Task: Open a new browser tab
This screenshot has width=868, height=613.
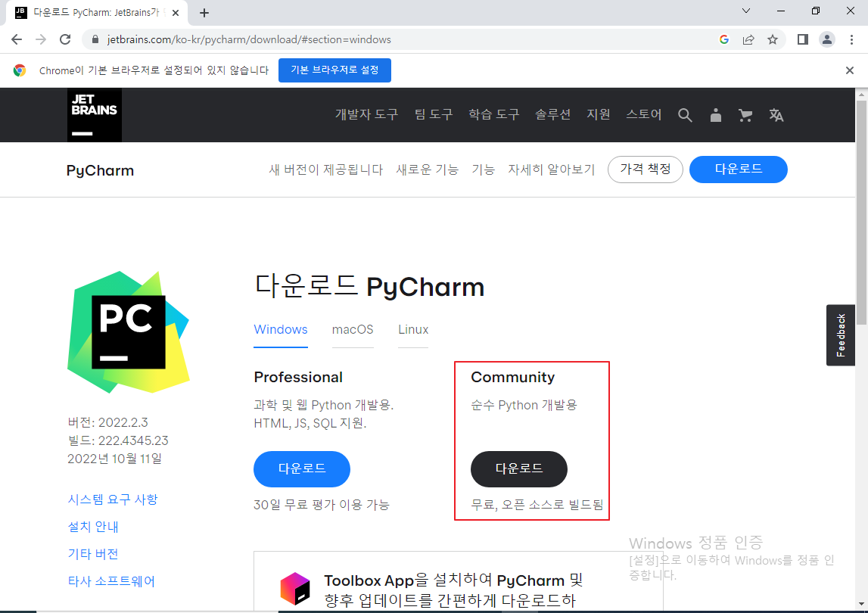Action: 204,13
